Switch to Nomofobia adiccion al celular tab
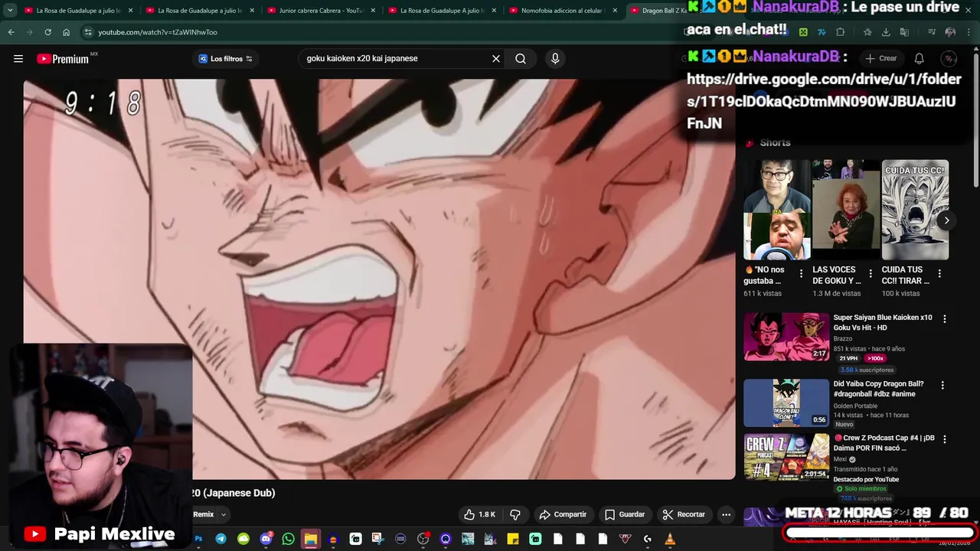This screenshot has height=551, width=980. tap(564, 11)
